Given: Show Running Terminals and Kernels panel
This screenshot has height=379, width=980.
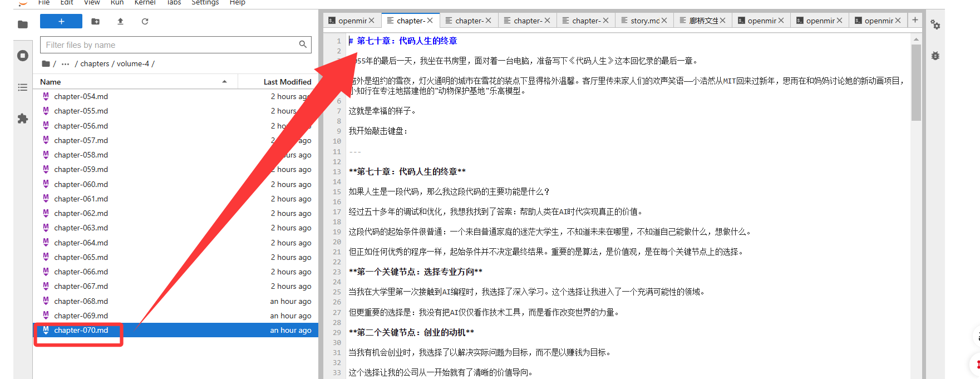Looking at the screenshot, I should [x=23, y=56].
